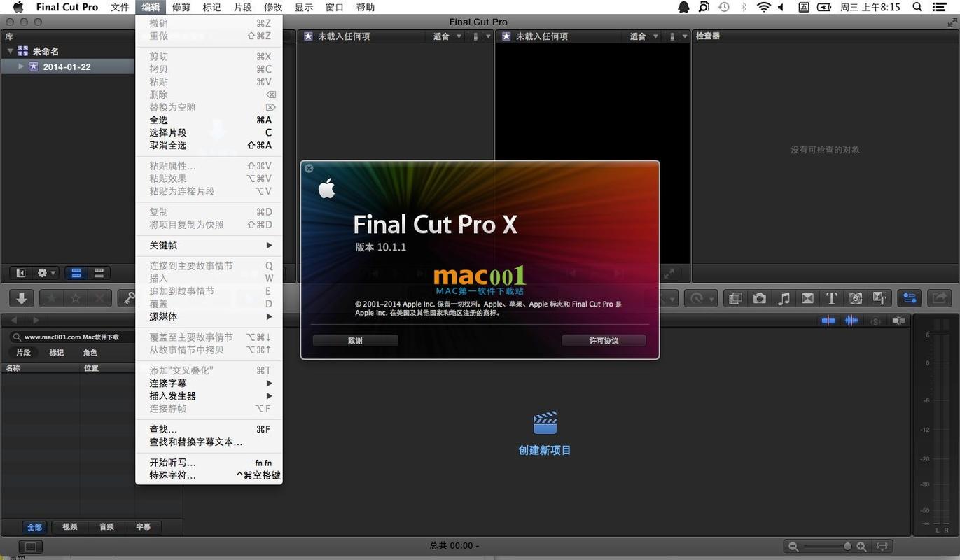Toggle video skimming in timeline
Screen dimensions: 960x560
828,321
